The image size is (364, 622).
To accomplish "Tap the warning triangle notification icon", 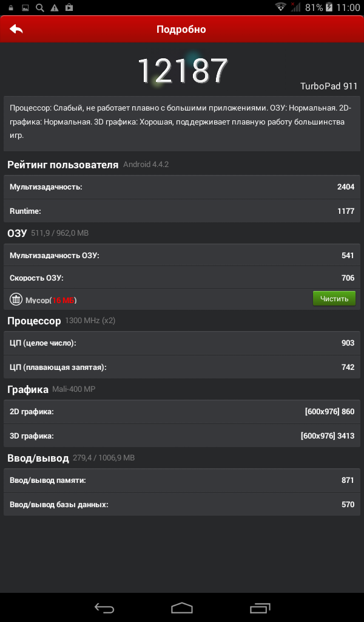I will pos(55,7).
